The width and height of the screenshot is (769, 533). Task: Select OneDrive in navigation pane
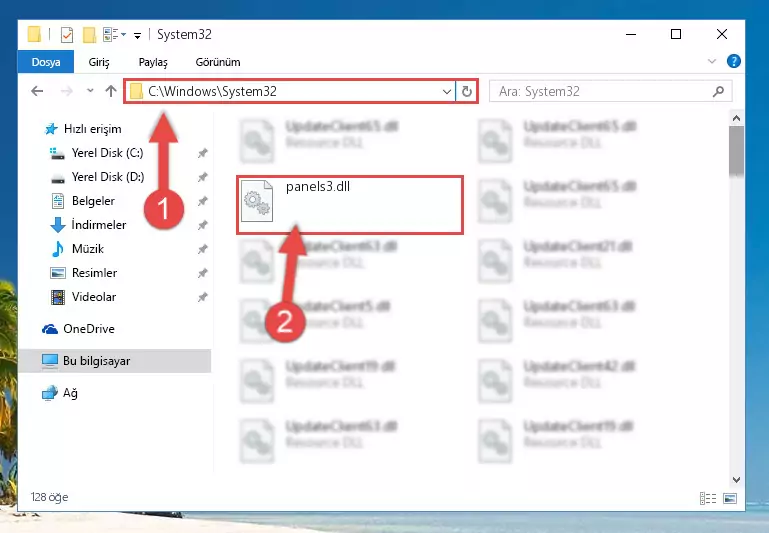tap(88, 329)
